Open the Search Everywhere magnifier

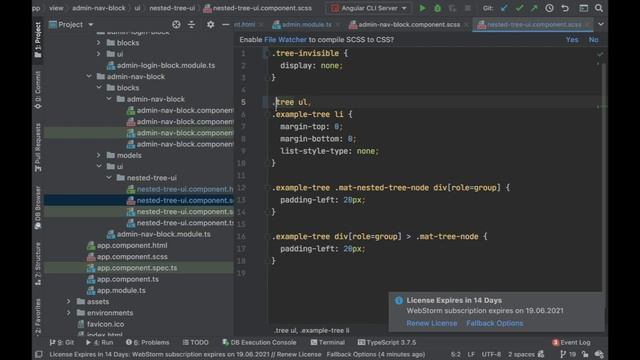pos(598,8)
